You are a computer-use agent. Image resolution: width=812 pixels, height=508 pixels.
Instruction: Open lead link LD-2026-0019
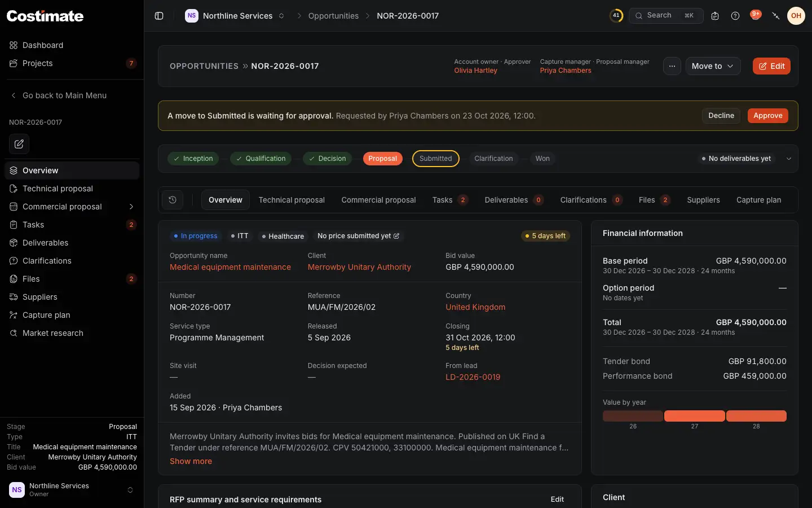tap(473, 377)
